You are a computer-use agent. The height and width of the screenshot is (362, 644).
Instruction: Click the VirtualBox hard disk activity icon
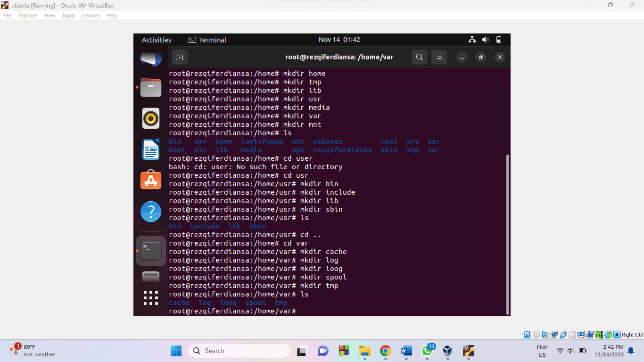527,335
